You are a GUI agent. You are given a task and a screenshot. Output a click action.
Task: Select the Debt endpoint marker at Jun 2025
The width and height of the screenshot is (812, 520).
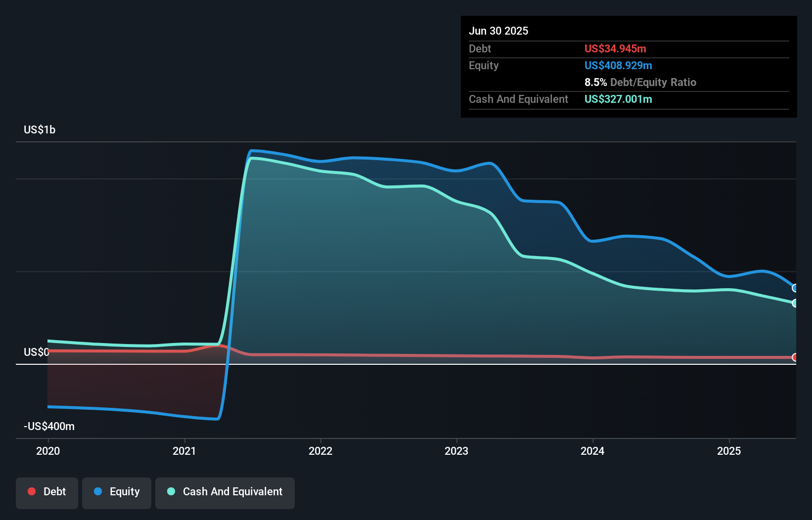[x=795, y=357]
